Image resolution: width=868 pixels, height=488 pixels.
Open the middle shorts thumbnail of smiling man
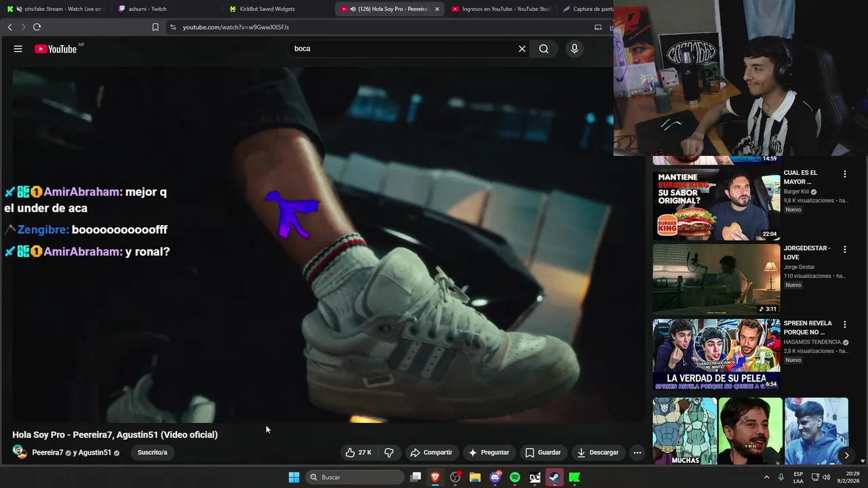[x=751, y=431]
